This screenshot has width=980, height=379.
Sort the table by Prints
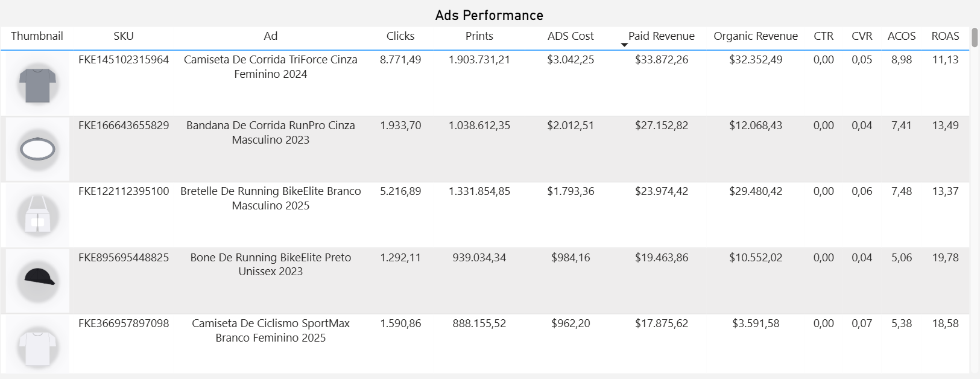(479, 36)
